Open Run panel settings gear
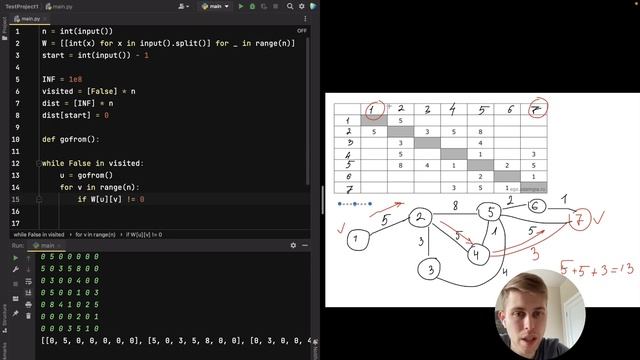Screen dimensions: 640x360 [293, 245]
